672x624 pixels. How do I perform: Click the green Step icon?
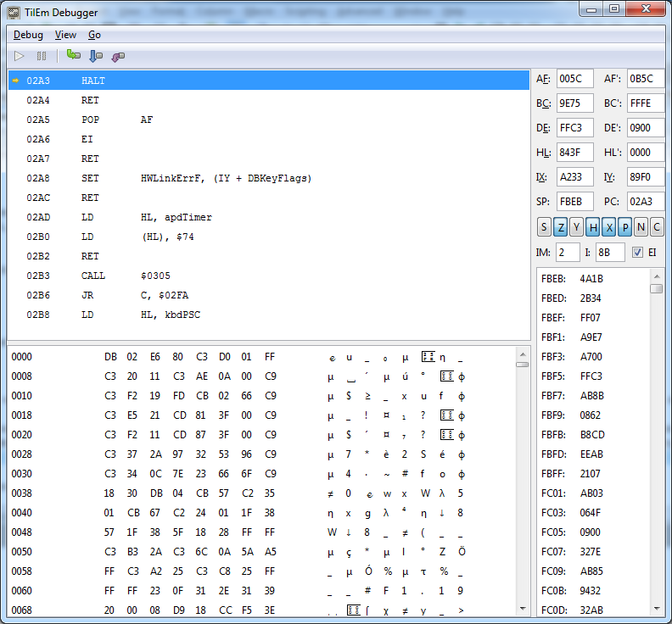(x=74, y=56)
